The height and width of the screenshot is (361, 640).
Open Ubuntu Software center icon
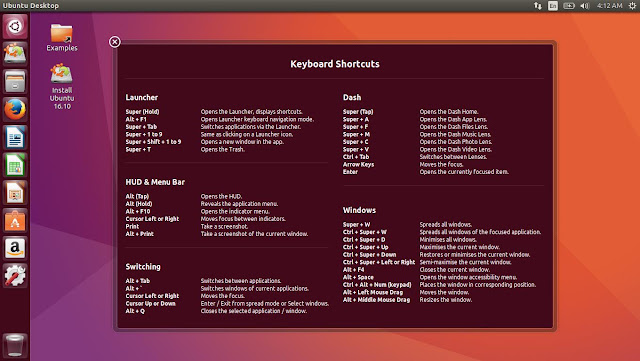click(x=15, y=221)
